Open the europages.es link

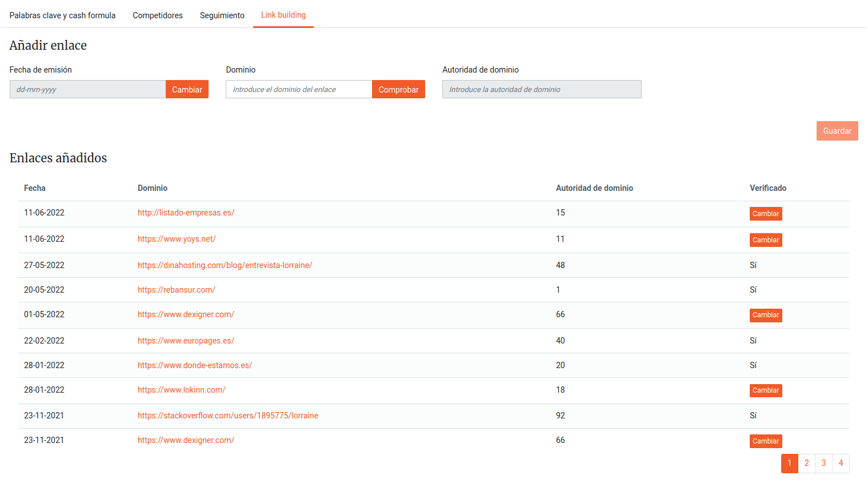point(186,341)
